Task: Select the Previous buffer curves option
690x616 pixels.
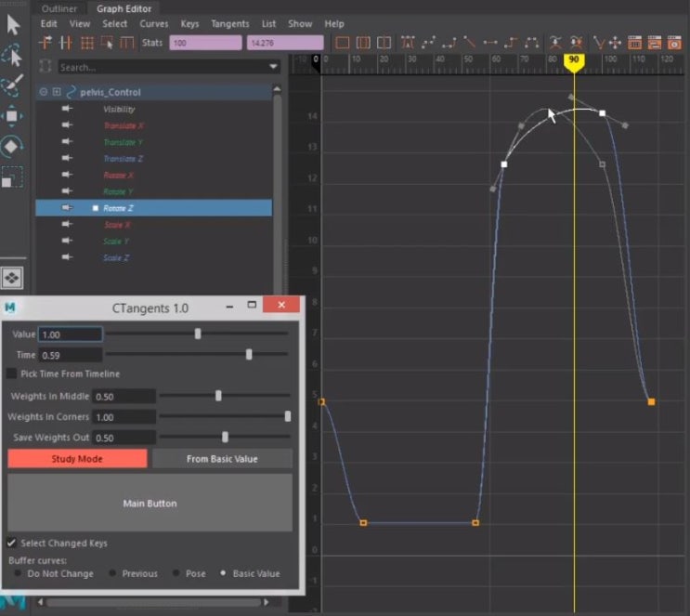Action: tap(113, 573)
